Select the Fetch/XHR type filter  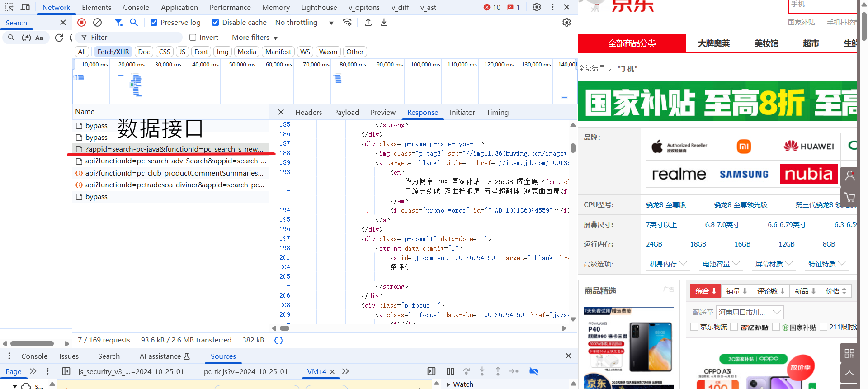pos(113,52)
